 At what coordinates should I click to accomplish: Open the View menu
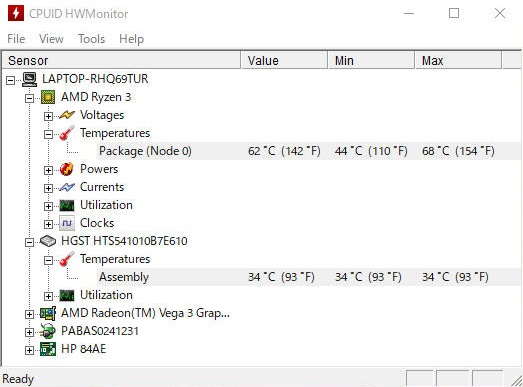(51, 39)
